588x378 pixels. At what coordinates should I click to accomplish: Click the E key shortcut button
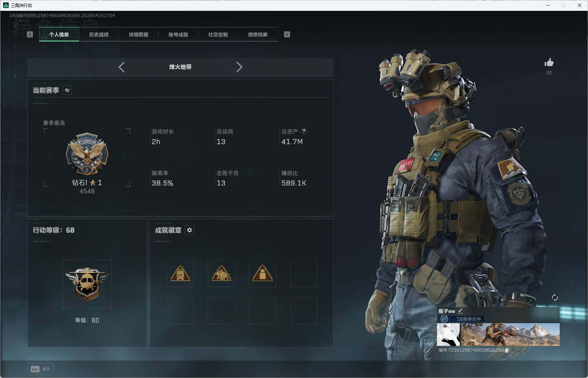[287, 34]
